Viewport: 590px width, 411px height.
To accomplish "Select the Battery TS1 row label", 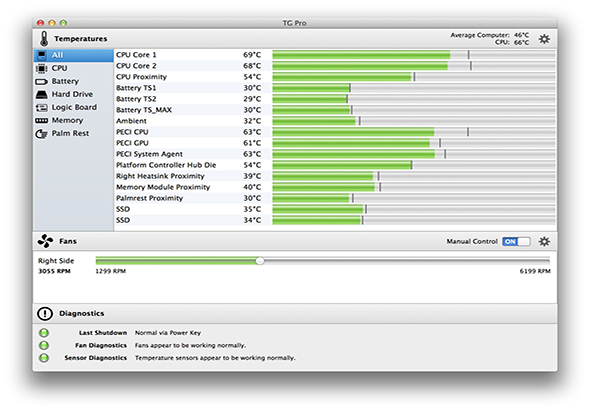I will click(136, 88).
